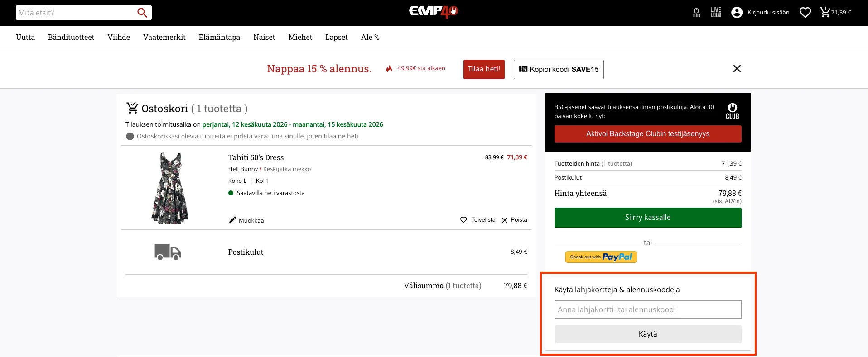Open the wishlist heart in header
Image resolution: width=868 pixels, height=357 pixels.
tap(805, 13)
